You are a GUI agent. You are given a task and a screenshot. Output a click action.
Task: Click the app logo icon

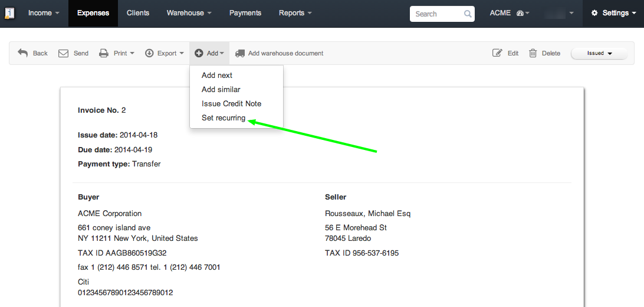click(9, 13)
